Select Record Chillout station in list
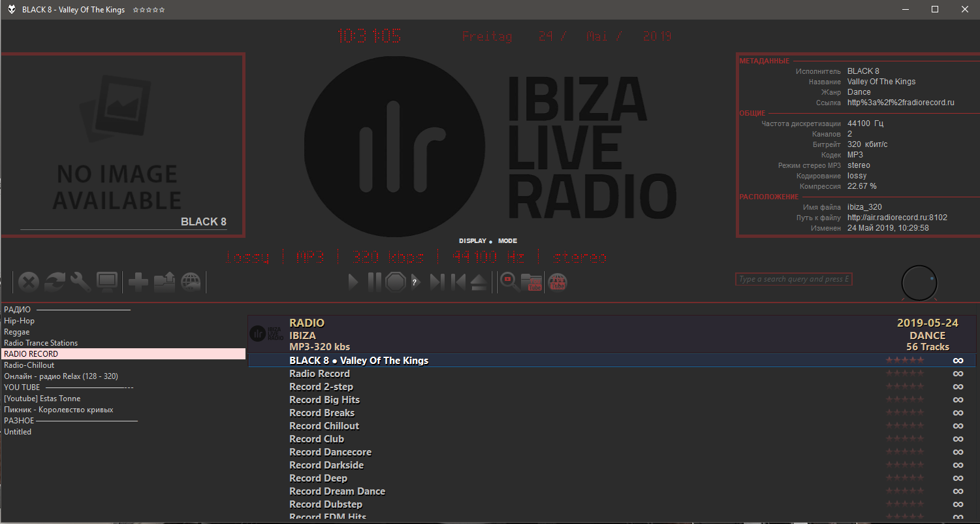980x524 pixels. tap(324, 426)
